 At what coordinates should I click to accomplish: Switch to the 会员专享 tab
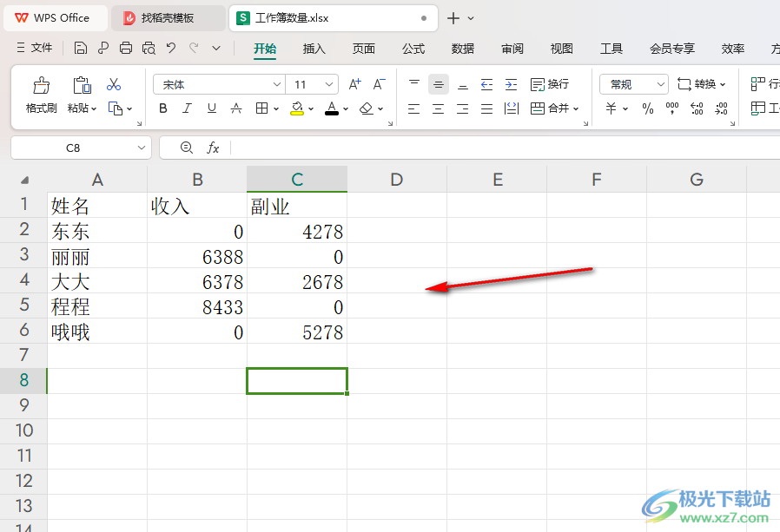672,49
